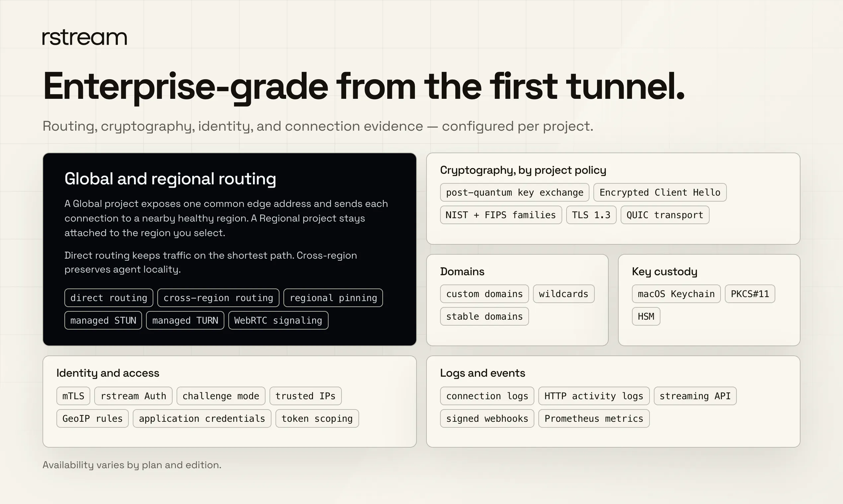
Task: Click the 'post-quantum key exchange' tag
Action: tap(515, 193)
